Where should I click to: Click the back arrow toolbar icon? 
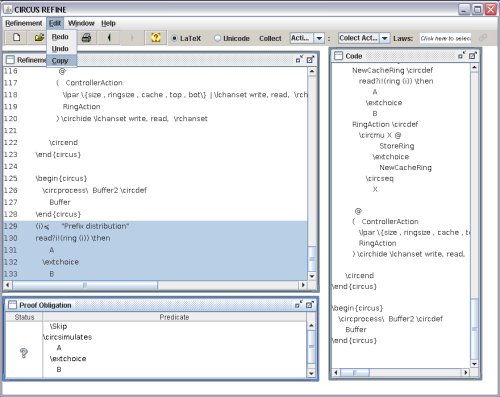[109, 38]
